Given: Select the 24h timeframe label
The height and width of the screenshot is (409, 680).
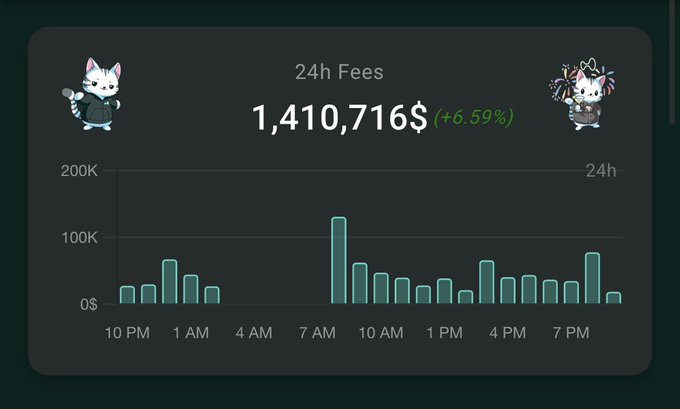Looking at the screenshot, I should click(x=601, y=171).
